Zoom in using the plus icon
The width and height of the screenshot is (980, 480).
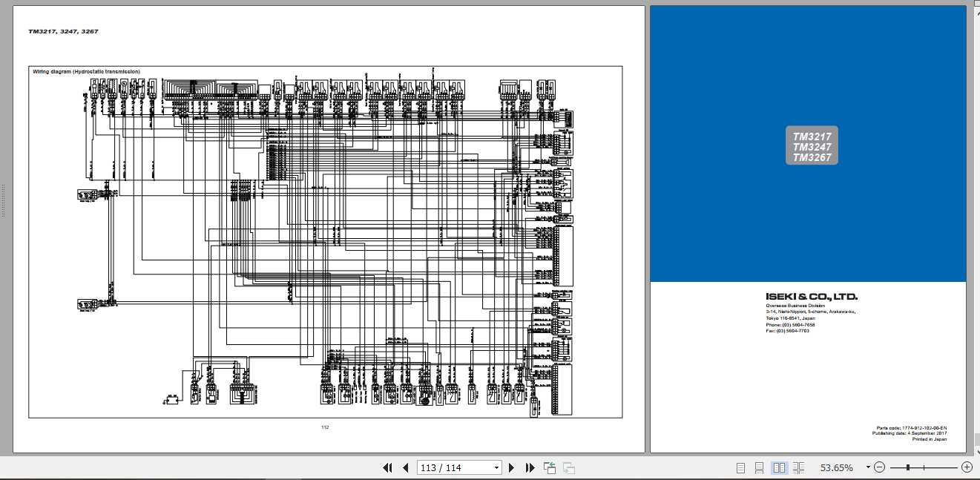tap(966, 467)
